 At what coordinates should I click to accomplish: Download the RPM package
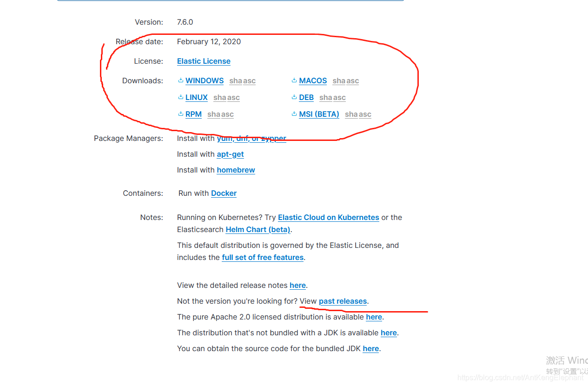[x=193, y=114]
